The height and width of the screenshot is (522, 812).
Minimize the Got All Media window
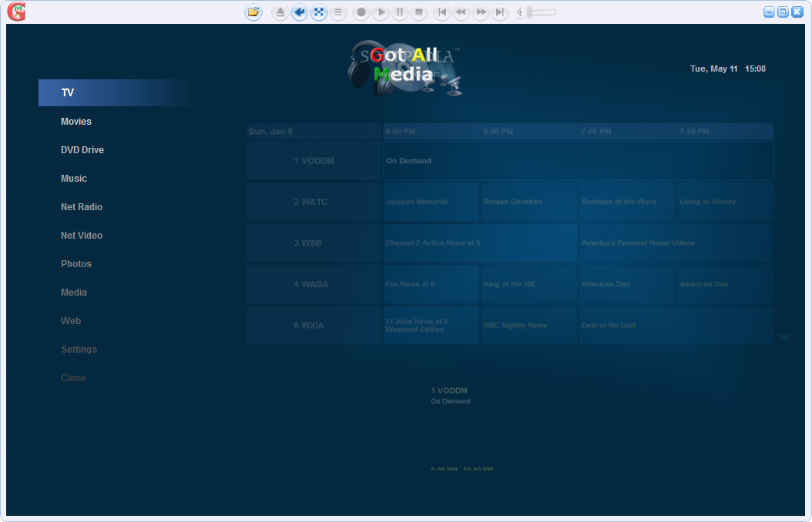[769, 12]
